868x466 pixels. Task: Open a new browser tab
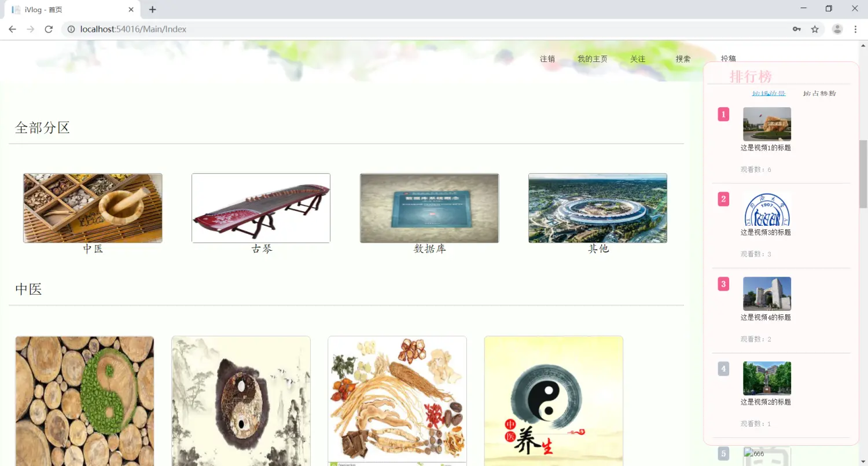pyautogui.click(x=152, y=10)
